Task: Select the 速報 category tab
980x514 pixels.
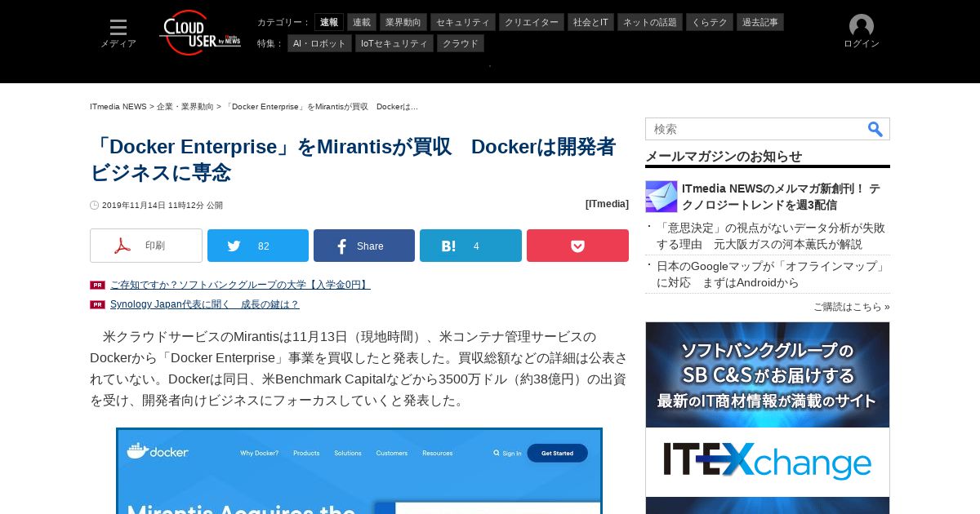Action: pyautogui.click(x=329, y=22)
